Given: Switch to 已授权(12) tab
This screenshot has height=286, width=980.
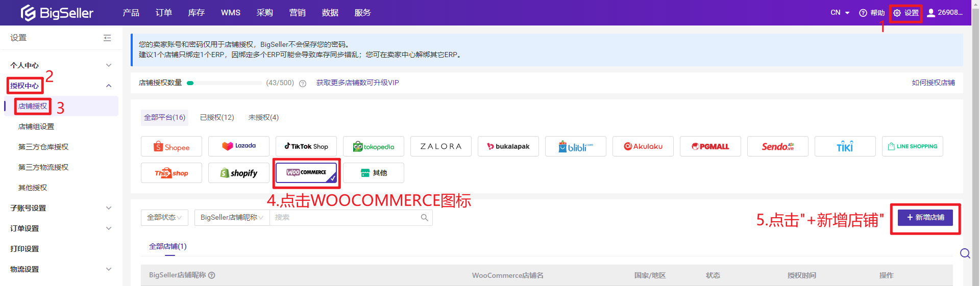Looking at the screenshot, I should point(217,118).
